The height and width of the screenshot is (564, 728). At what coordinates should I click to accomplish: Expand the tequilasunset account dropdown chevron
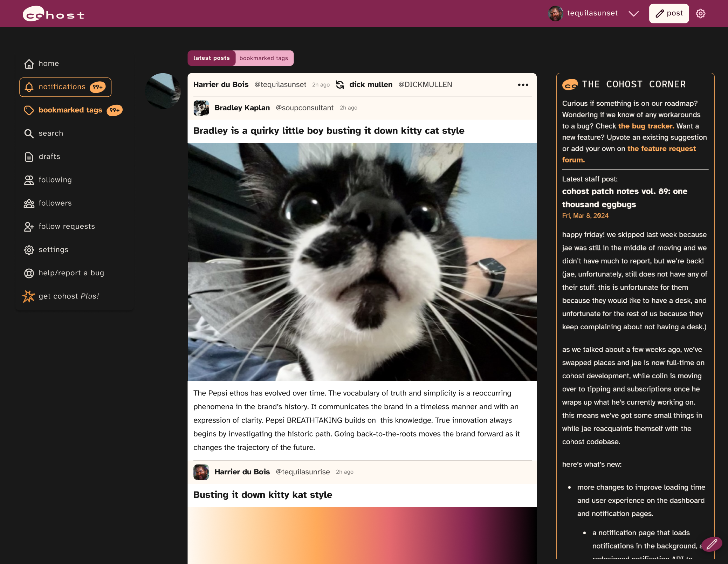click(x=633, y=14)
